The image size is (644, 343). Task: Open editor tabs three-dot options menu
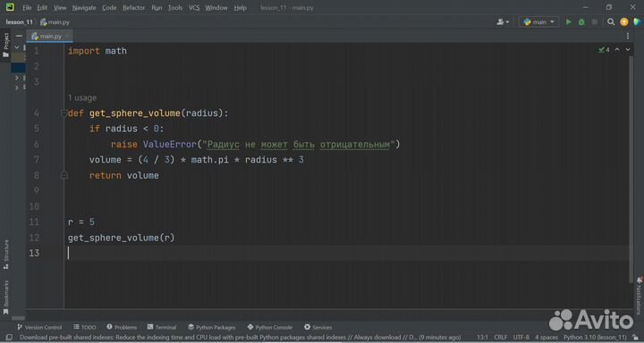point(628,36)
